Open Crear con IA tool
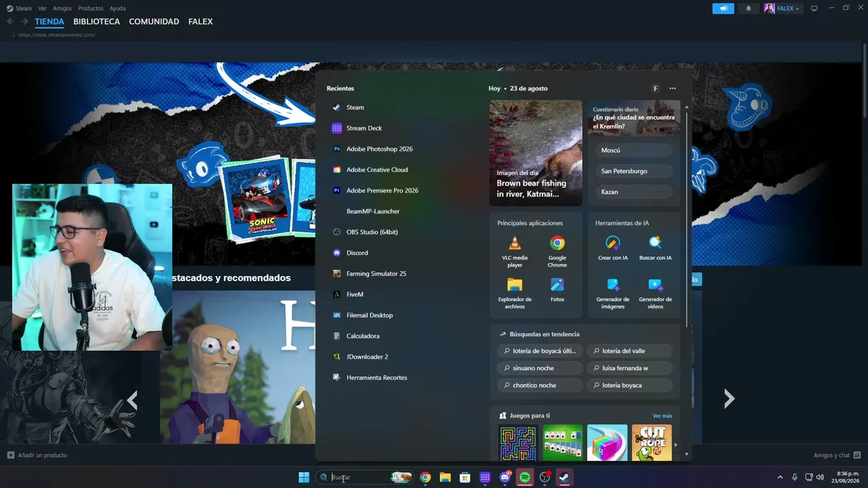Viewport: 868px width, 488px height. tap(613, 248)
